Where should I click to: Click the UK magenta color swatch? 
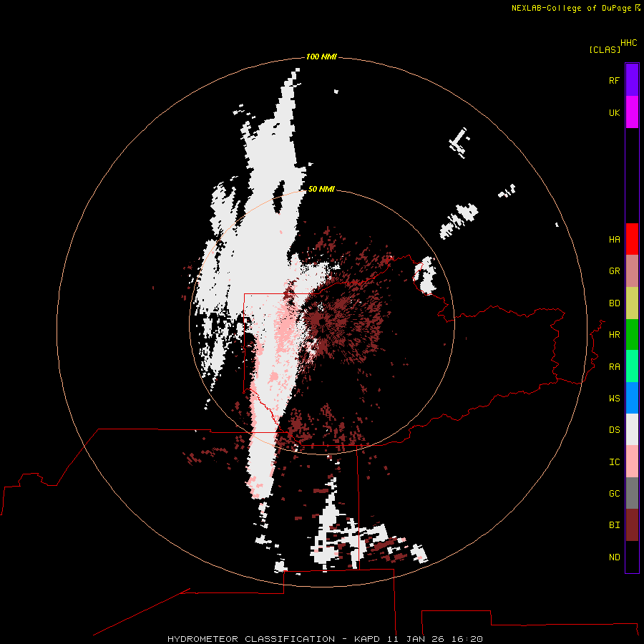[632, 112]
